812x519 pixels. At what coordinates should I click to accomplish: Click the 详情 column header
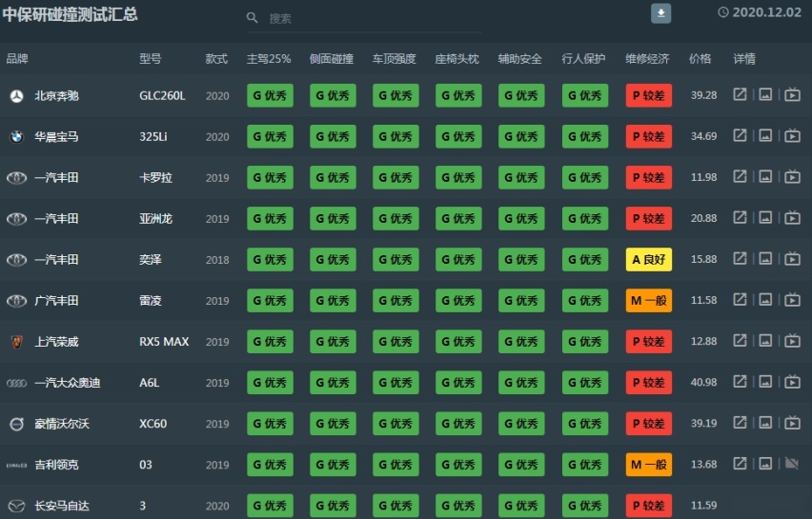(744, 58)
